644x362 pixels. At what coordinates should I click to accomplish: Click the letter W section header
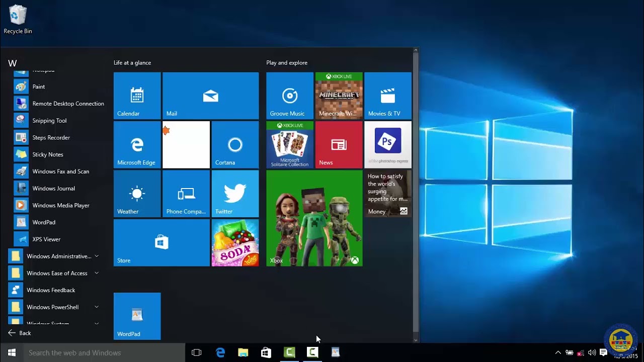(13, 63)
